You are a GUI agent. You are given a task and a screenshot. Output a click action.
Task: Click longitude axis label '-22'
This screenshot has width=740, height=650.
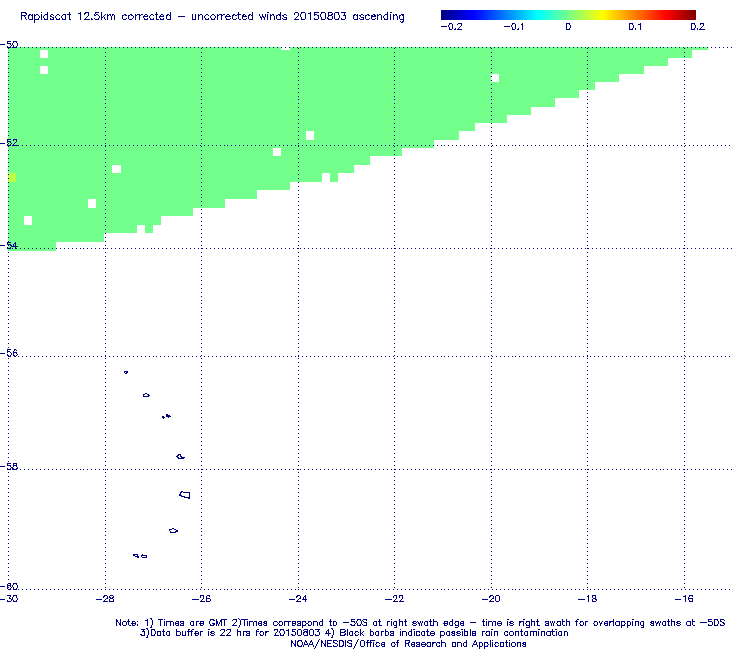395,599
